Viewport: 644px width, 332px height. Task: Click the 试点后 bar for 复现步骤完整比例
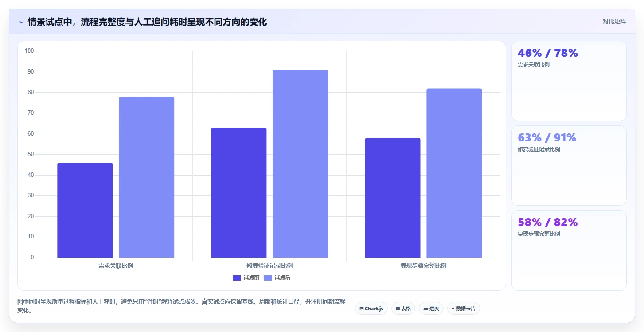click(454, 173)
